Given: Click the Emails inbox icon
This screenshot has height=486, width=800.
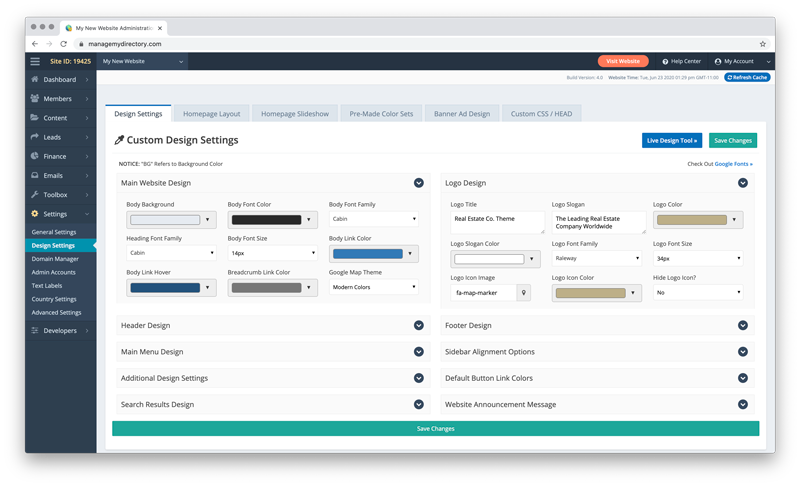Looking at the screenshot, I should click(x=35, y=175).
